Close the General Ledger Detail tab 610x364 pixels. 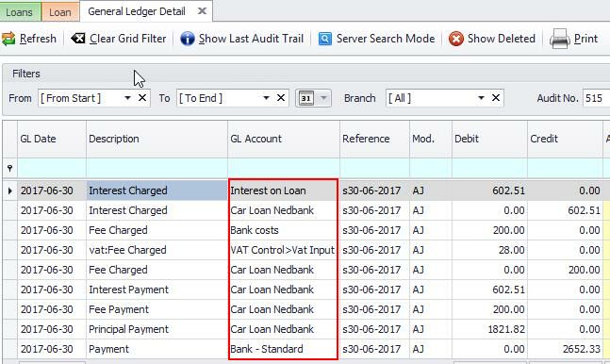[x=202, y=11]
